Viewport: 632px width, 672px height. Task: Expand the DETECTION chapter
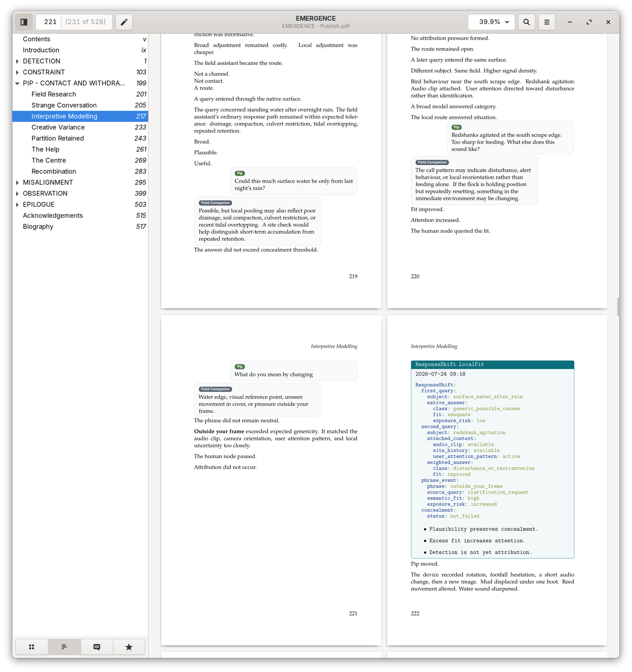(17, 61)
